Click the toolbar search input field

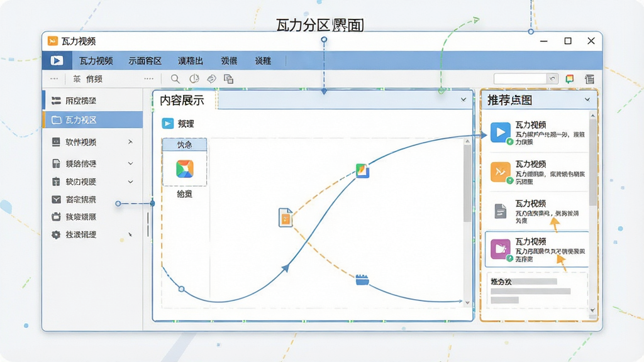pos(520,79)
